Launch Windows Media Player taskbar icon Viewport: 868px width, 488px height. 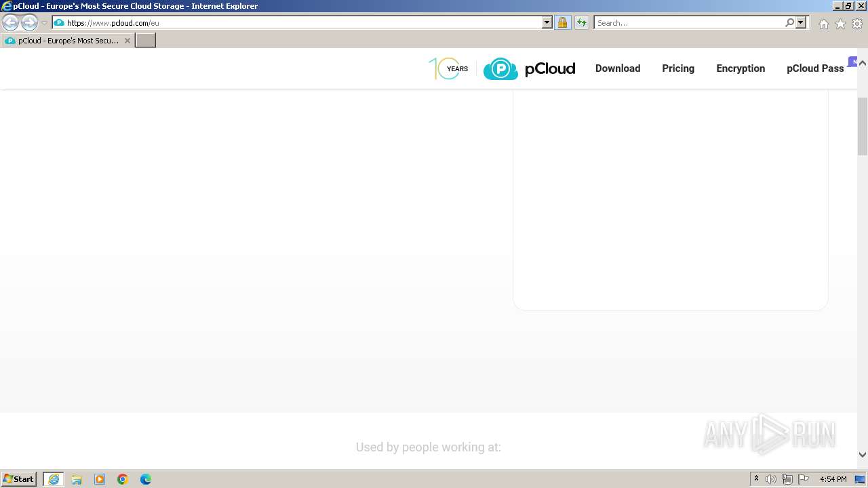tap(100, 479)
